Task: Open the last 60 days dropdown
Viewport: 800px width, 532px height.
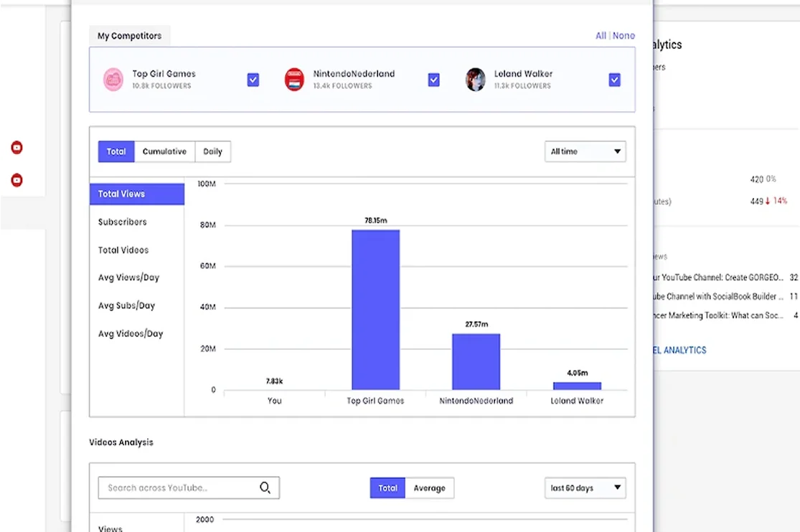Action: [585, 488]
